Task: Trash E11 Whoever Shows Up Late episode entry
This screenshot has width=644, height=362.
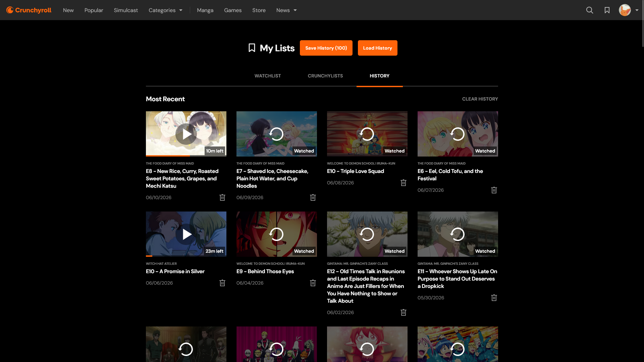Action: [x=494, y=298]
